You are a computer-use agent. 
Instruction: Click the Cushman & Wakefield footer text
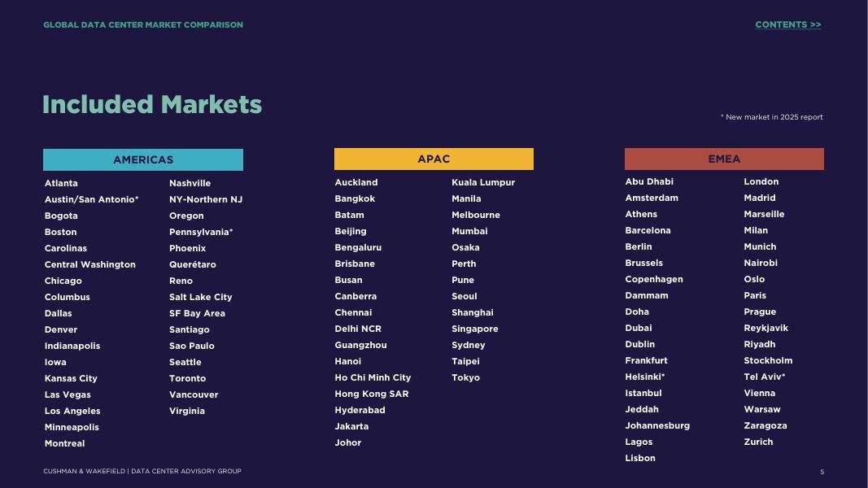tap(142, 471)
